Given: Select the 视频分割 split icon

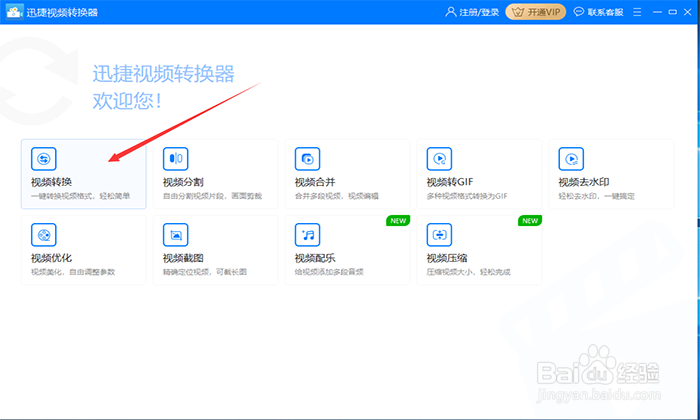Looking at the screenshot, I should tap(175, 159).
